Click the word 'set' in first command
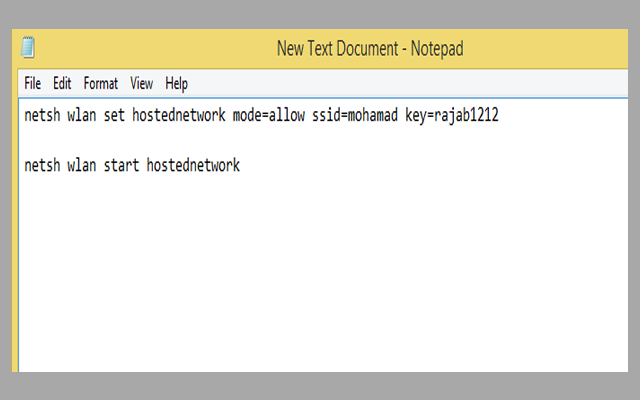This screenshot has height=400, width=640. click(115, 115)
